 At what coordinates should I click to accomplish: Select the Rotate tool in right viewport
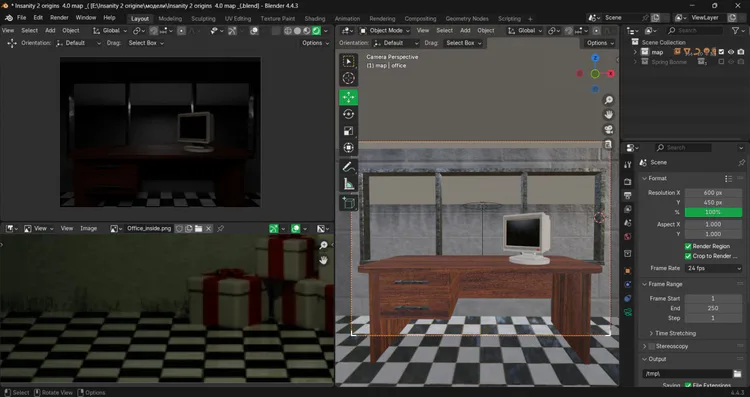click(x=348, y=114)
